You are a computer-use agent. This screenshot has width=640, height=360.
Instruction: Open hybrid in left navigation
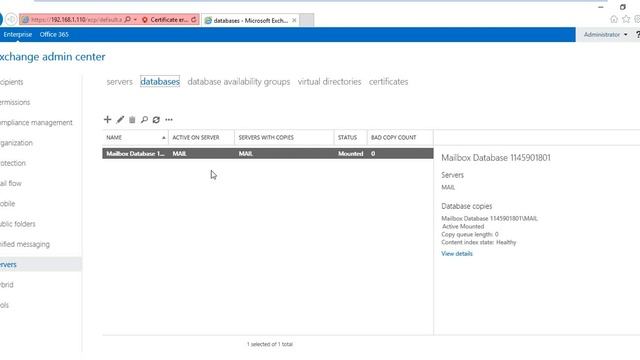click(x=7, y=285)
